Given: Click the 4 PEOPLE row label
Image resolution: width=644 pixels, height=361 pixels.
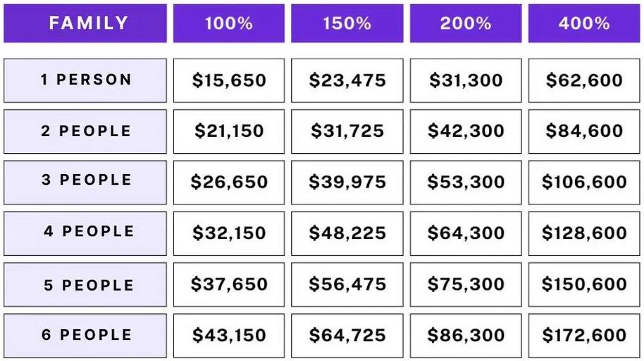Looking at the screenshot, I should pos(85,233).
